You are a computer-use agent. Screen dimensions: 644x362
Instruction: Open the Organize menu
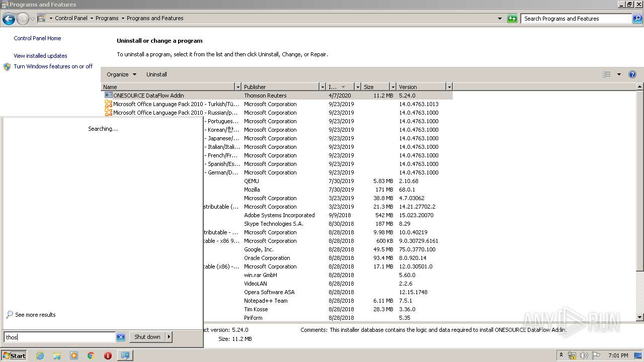tap(121, 74)
